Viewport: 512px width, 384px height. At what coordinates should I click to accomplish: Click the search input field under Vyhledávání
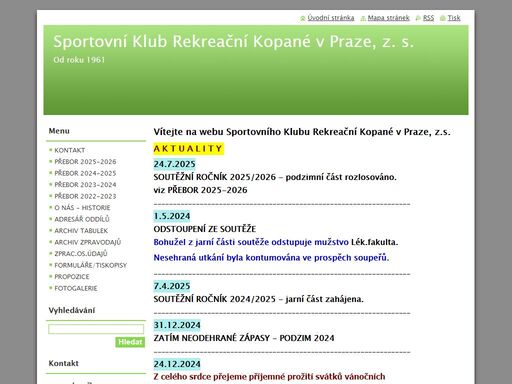click(96, 329)
